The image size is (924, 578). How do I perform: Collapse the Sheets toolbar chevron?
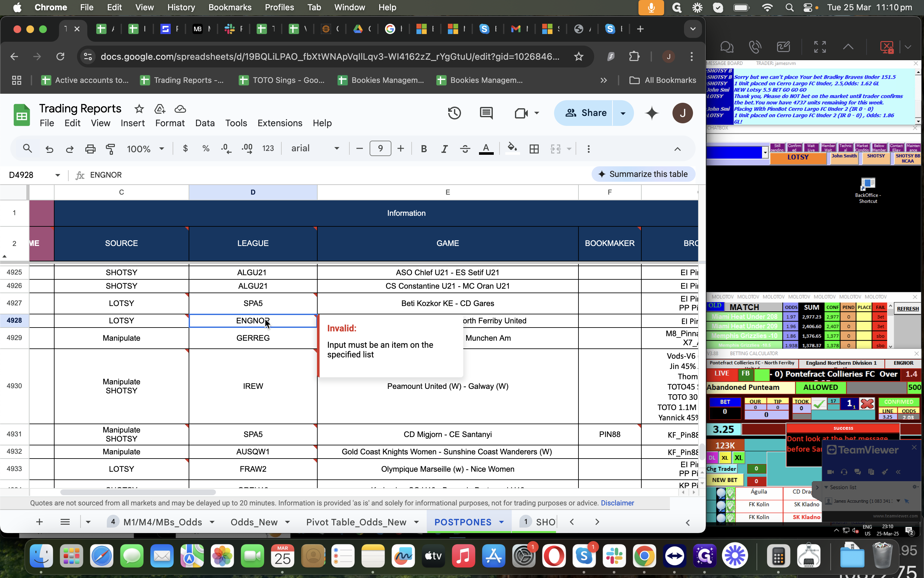tap(677, 149)
